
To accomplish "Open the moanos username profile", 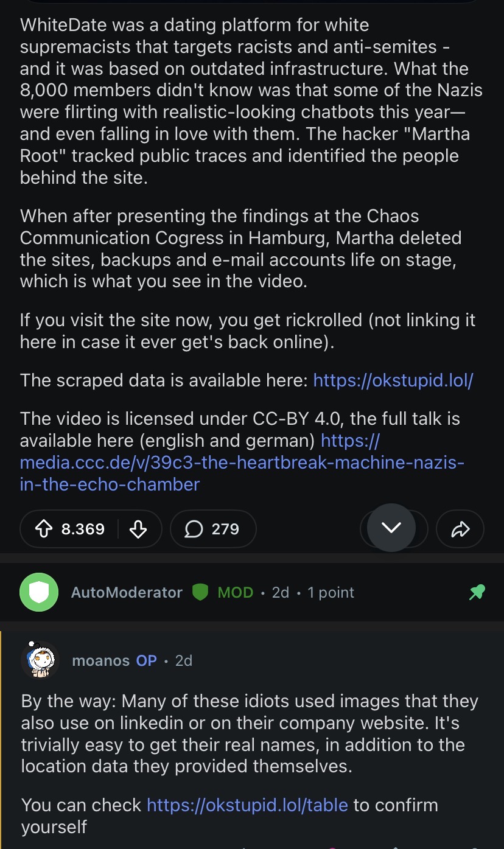I will point(100,660).
